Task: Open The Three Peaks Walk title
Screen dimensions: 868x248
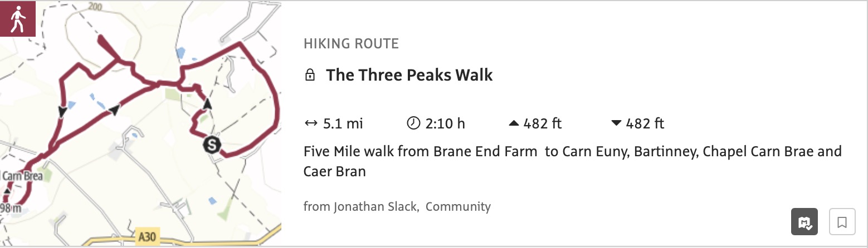Action: (409, 75)
